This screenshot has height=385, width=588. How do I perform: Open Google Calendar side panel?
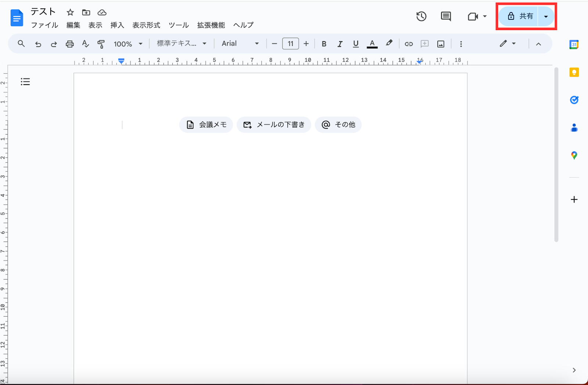coord(574,44)
